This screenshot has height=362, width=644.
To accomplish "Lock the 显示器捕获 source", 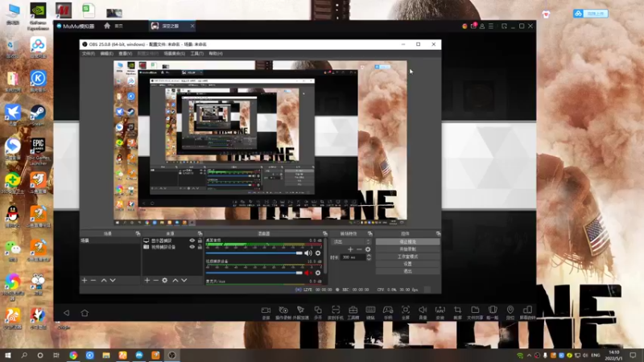I will (x=200, y=241).
